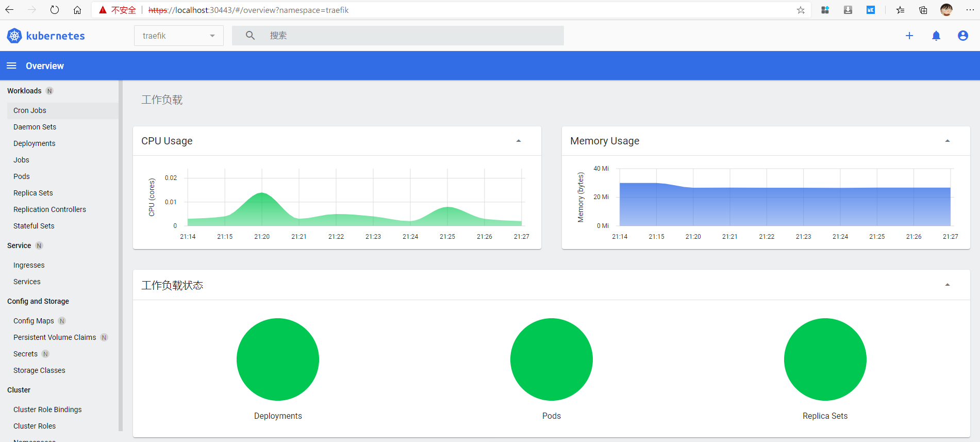The image size is (980, 442).
Task: Open Cluster Roles in sidebar
Action: coord(35,426)
